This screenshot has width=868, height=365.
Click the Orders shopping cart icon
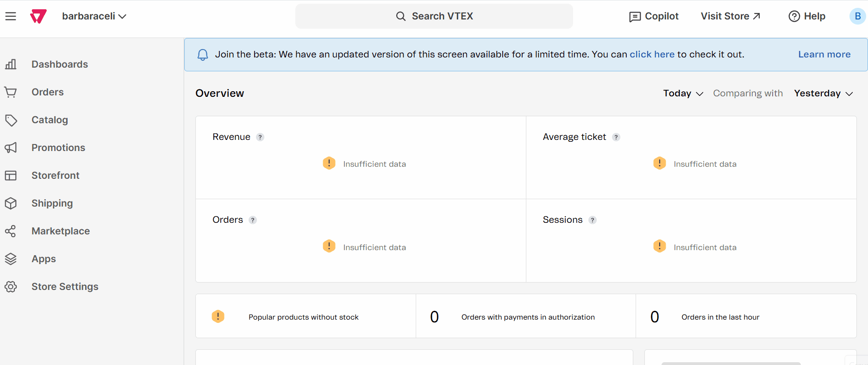pyautogui.click(x=11, y=92)
